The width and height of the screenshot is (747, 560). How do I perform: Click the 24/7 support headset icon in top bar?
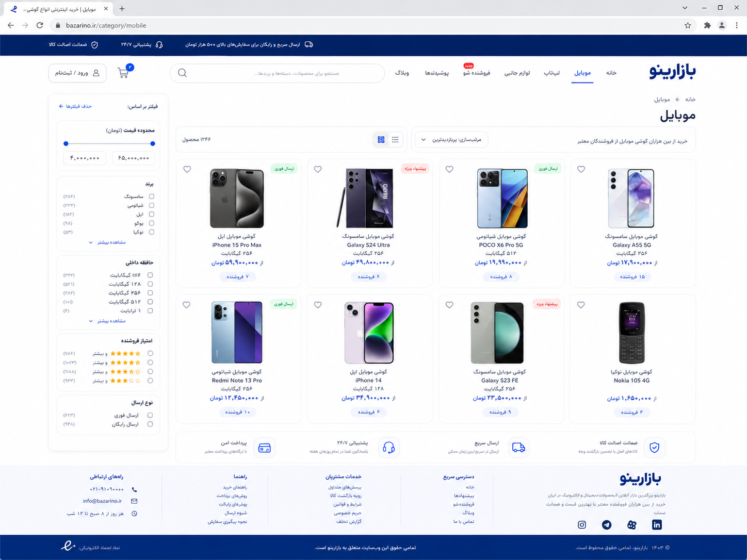point(159,45)
